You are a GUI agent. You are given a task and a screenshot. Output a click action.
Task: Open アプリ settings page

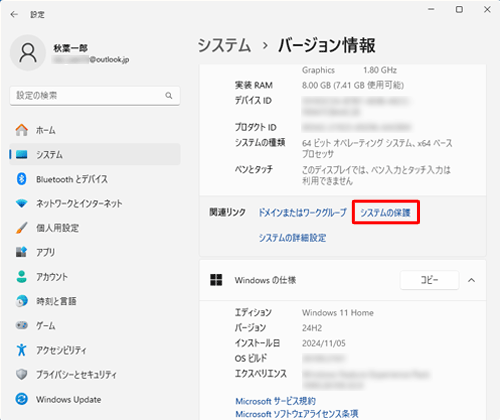pyautogui.click(x=95, y=252)
